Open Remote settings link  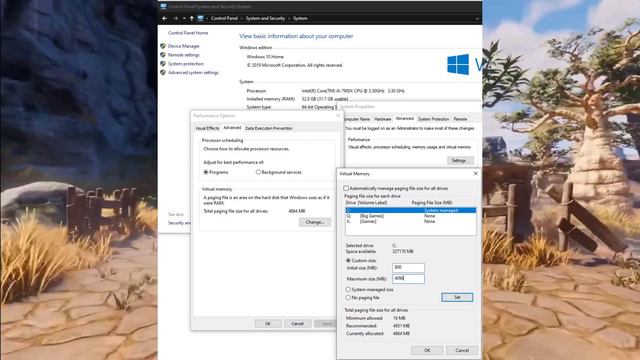[x=184, y=55]
